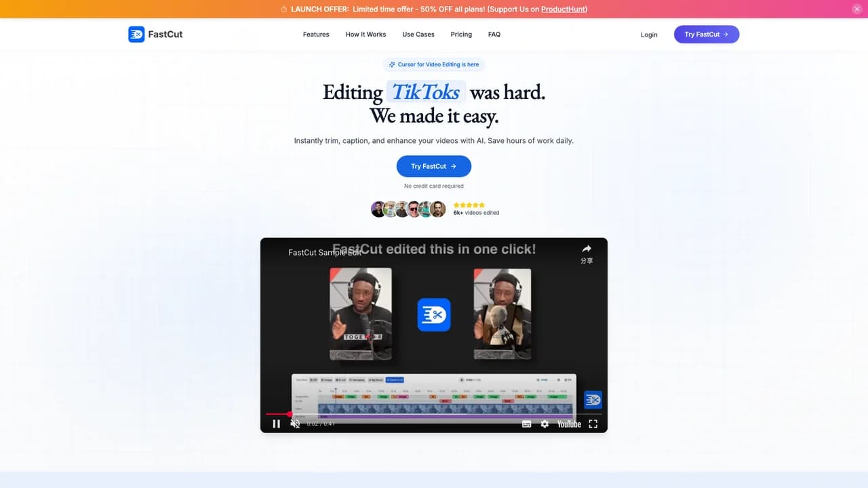This screenshot has width=868, height=488.
Task: Click the purple Try FastCut header button
Action: point(707,35)
